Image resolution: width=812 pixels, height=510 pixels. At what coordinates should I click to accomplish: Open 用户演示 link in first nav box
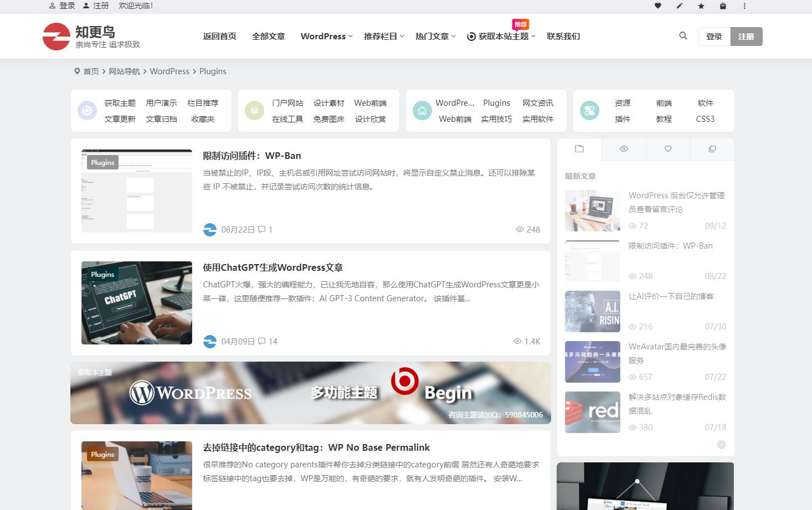[x=161, y=103]
